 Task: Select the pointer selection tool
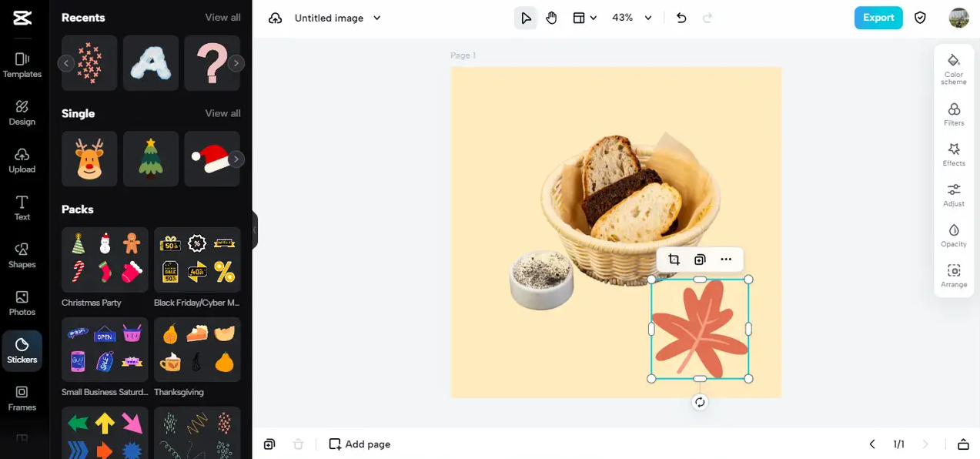[x=526, y=18]
